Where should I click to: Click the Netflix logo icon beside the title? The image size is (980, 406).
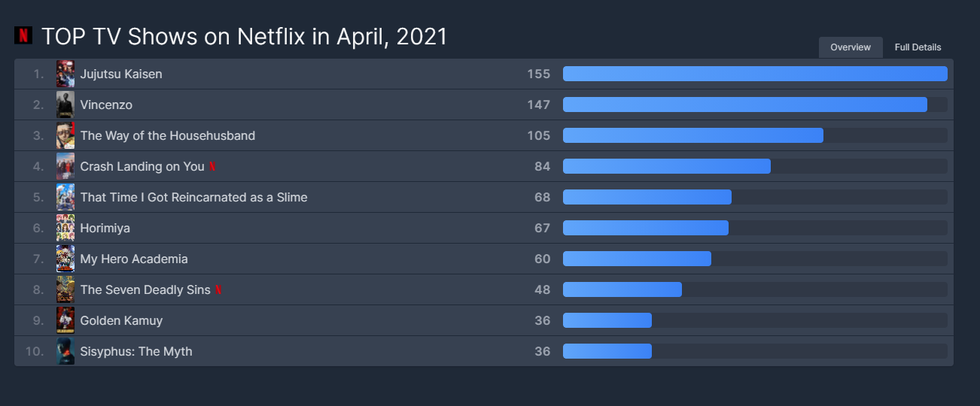pyautogui.click(x=23, y=35)
